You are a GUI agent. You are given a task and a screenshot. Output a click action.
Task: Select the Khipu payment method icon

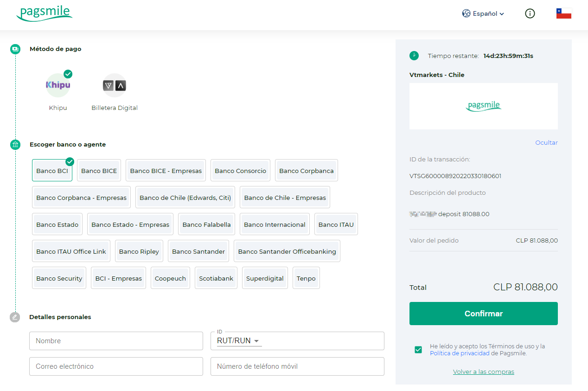tap(58, 85)
